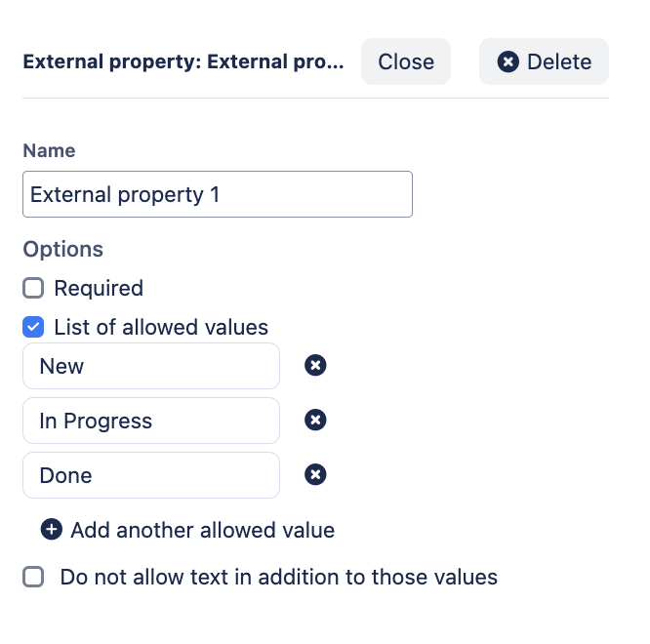Remove the "New" allowed value
Screen dimensions: 650x644
(x=315, y=366)
